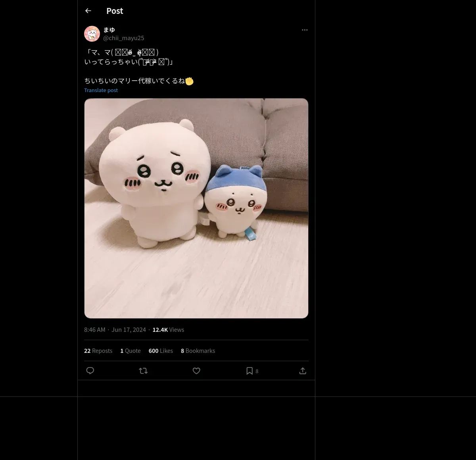The width and height of the screenshot is (476, 460).
Task: Like the post with the heart icon
Action: (x=196, y=371)
